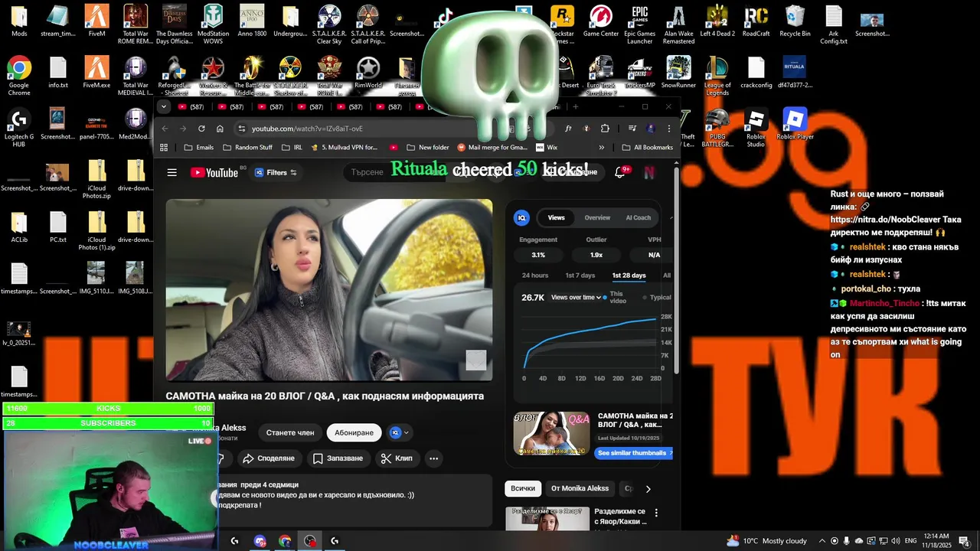Click the Споделяне share button
Image resolution: width=980 pixels, height=551 pixels.
268,458
